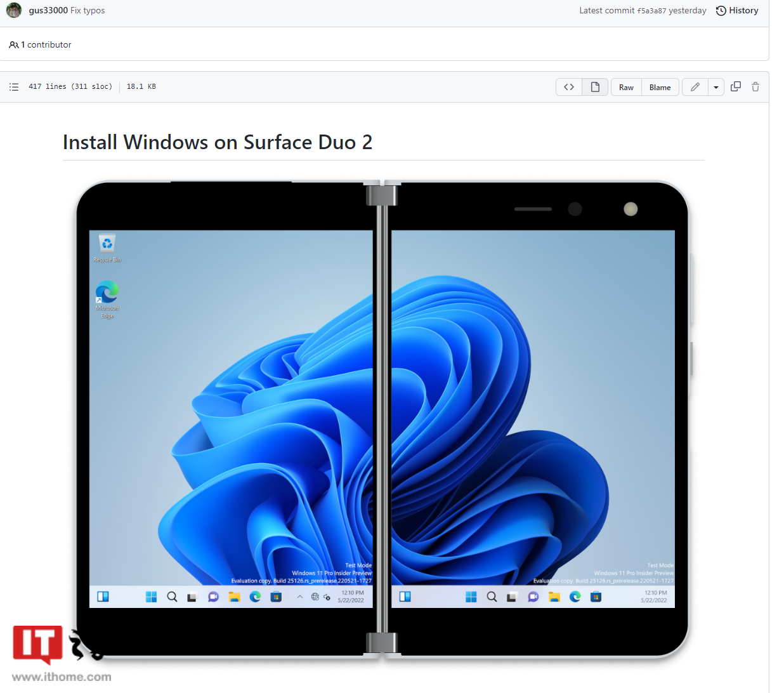The image size is (784, 693).
Task: Click the Install Windows on Surface Duo 2 heading
Action: (218, 142)
